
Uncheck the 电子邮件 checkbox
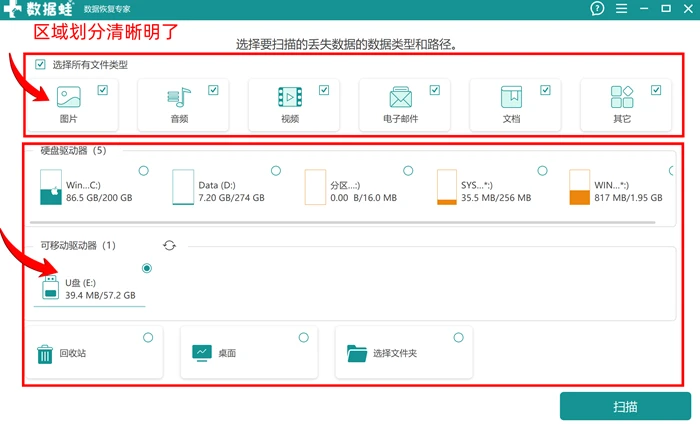pyautogui.click(x=434, y=90)
